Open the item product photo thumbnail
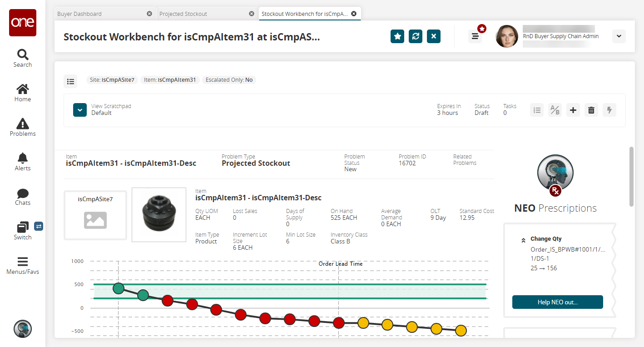Viewport: 644px width, 347px height. 159,215
